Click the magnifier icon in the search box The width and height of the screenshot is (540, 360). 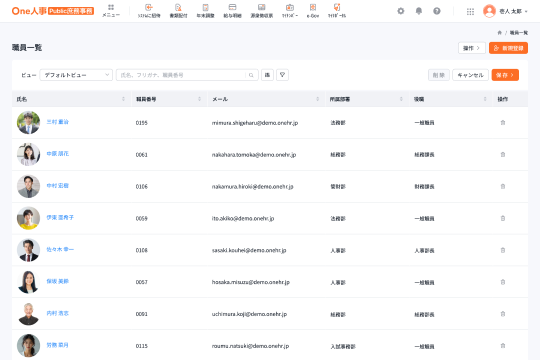(251, 75)
